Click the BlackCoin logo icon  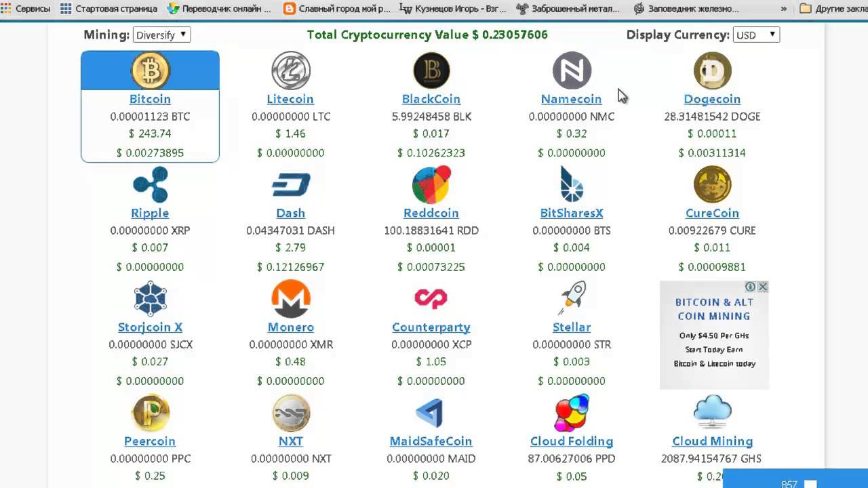(x=431, y=70)
